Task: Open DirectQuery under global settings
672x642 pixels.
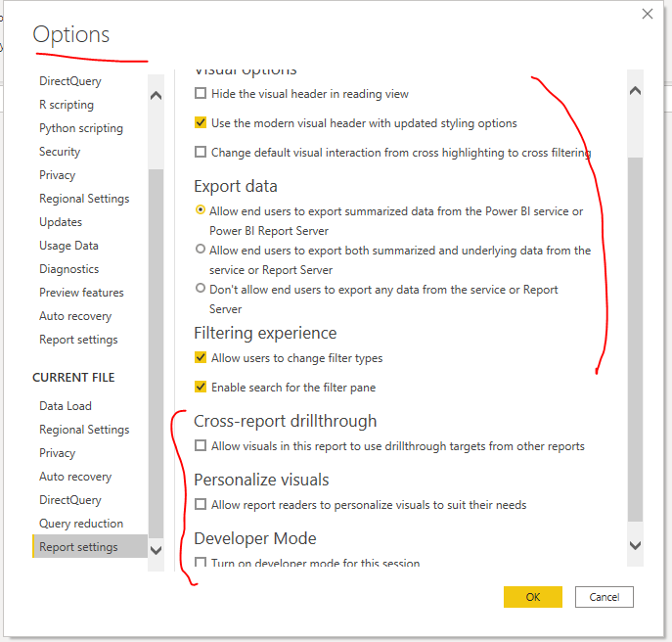Action: (70, 81)
